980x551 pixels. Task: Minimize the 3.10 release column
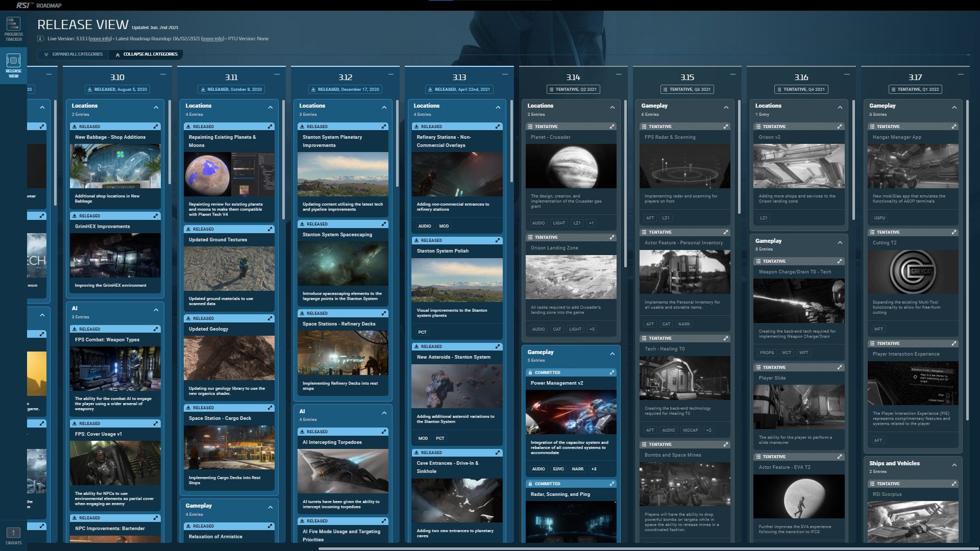(163, 74)
